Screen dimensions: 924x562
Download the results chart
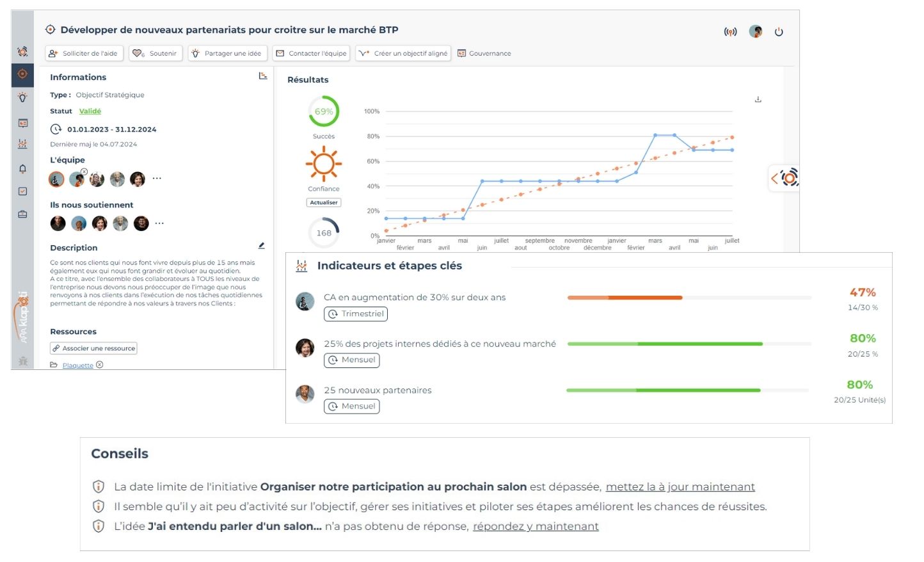coord(758,99)
